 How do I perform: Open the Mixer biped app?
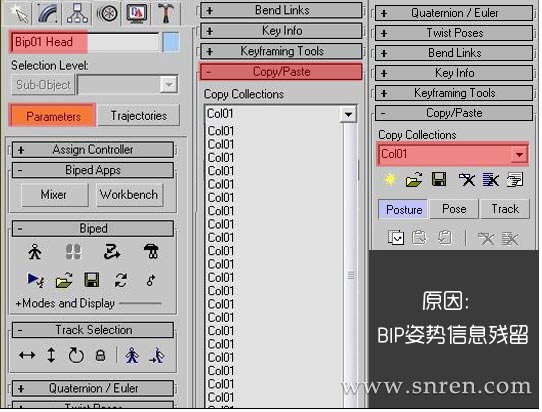[54, 195]
